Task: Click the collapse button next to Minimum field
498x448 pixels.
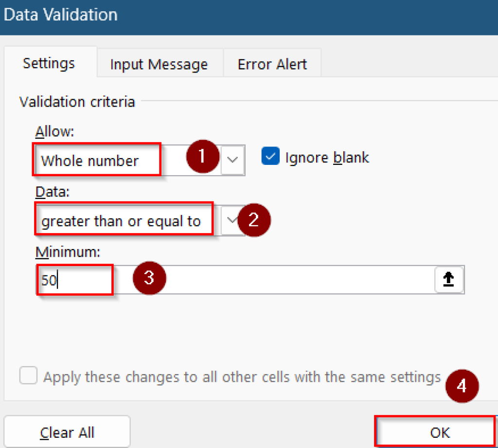Action: pyautogui.click(x=448, y=280)
